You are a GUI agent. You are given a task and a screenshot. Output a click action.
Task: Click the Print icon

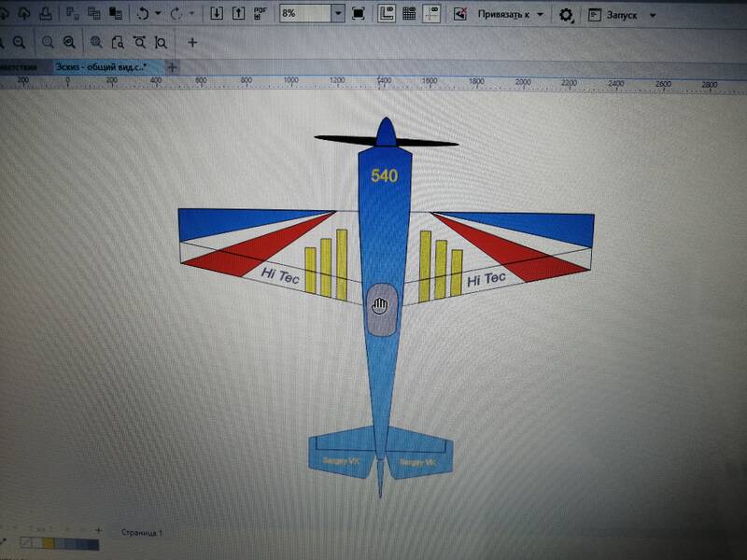click(x=44, y=14)
